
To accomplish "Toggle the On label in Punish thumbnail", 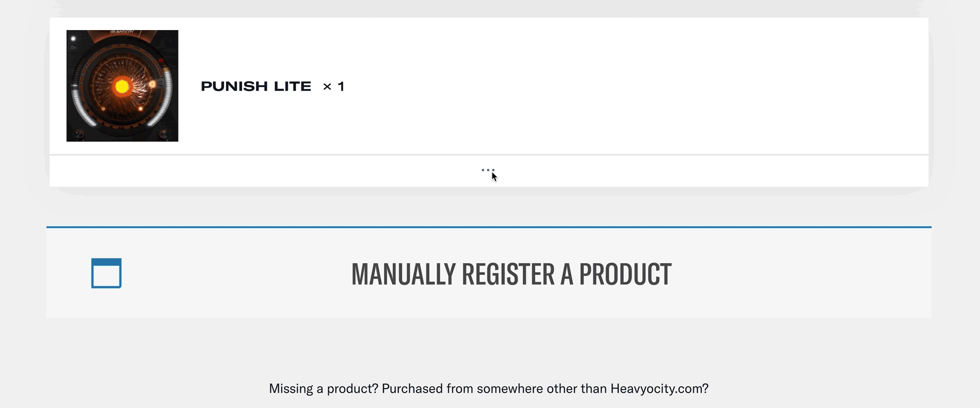I will tap(73, 47).
